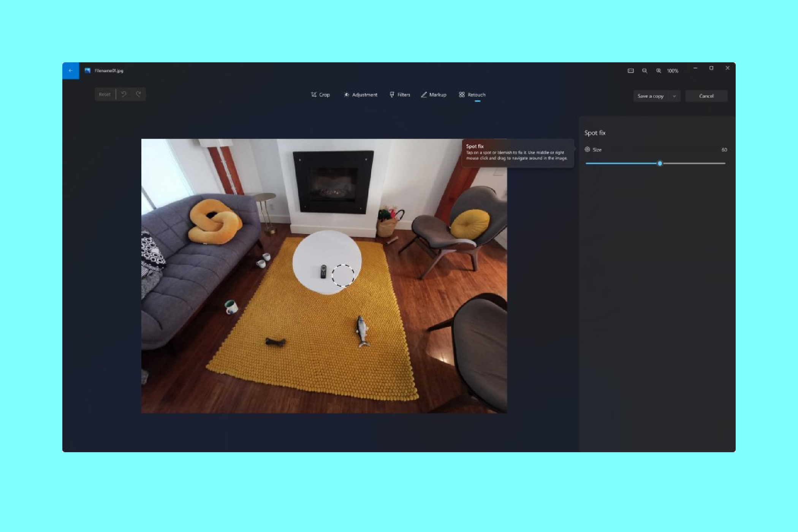Click the back arrow to exit the editor

pyautogui.click(x=70, y=70)
